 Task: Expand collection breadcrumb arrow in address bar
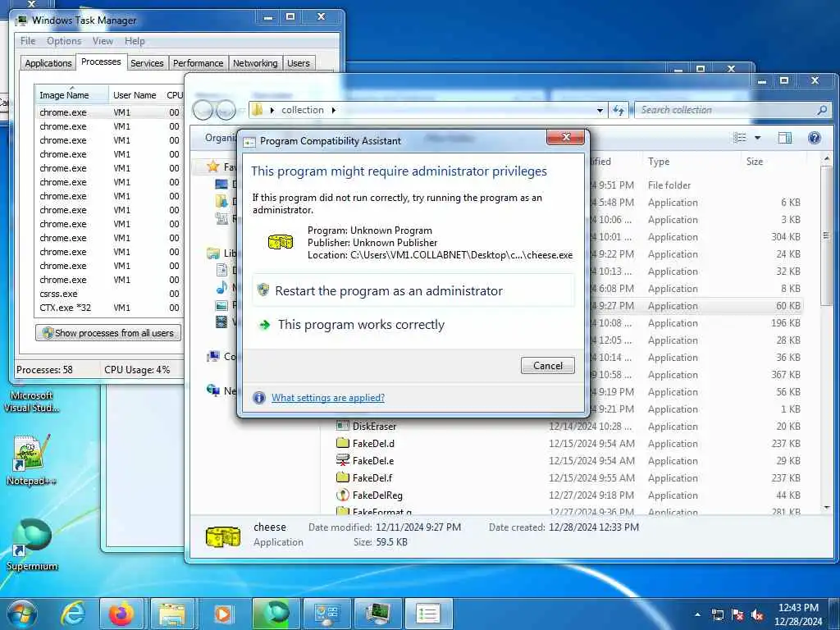[x=333, y=110]
